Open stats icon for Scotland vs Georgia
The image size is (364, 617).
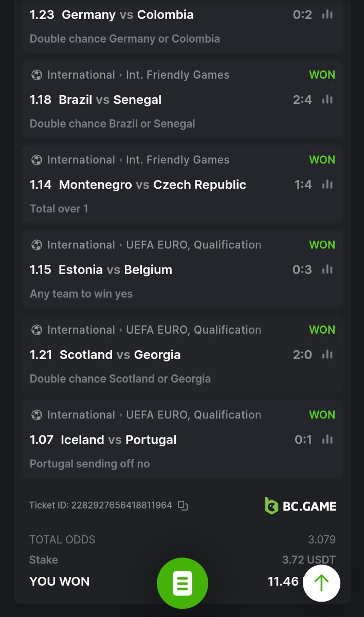(x=327, y=354)
